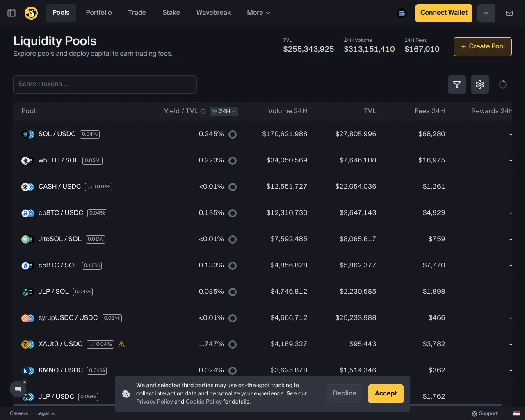Click the JitoSOL / SOL token pair icon
The image size is (525, 420).
coord(28,239)
